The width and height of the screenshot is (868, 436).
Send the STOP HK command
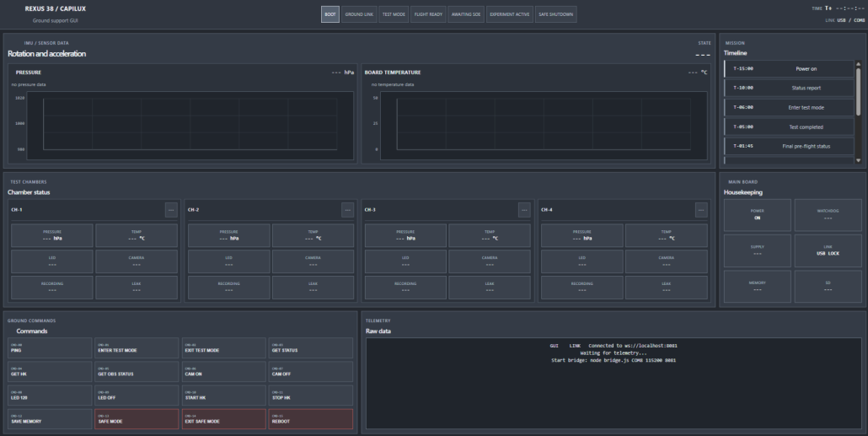(x=311, y=396)
